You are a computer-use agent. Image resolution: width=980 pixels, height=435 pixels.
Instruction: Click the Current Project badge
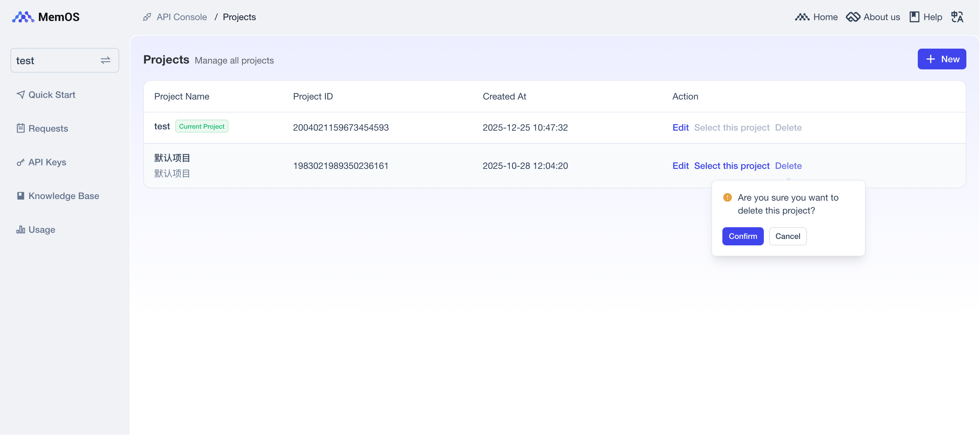(202, 126)
